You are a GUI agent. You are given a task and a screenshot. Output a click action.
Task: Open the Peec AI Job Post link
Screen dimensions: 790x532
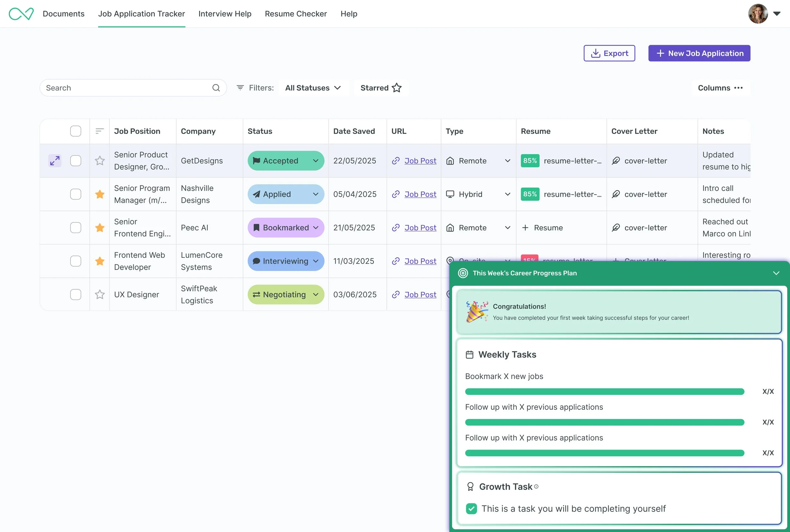420,228
